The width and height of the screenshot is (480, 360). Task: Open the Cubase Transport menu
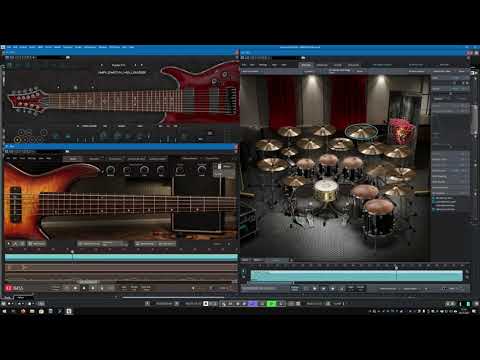click(x=68, y=47)
